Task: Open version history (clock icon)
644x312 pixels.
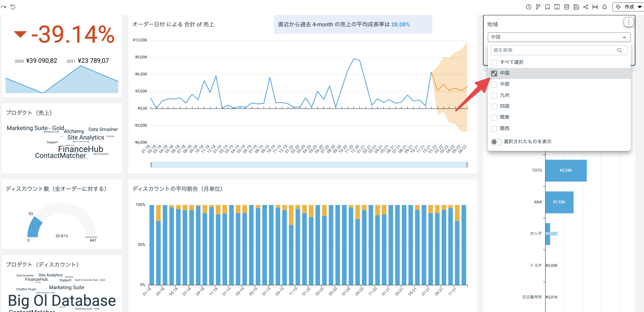Action: pyautogui.click(x=529, y=7)
